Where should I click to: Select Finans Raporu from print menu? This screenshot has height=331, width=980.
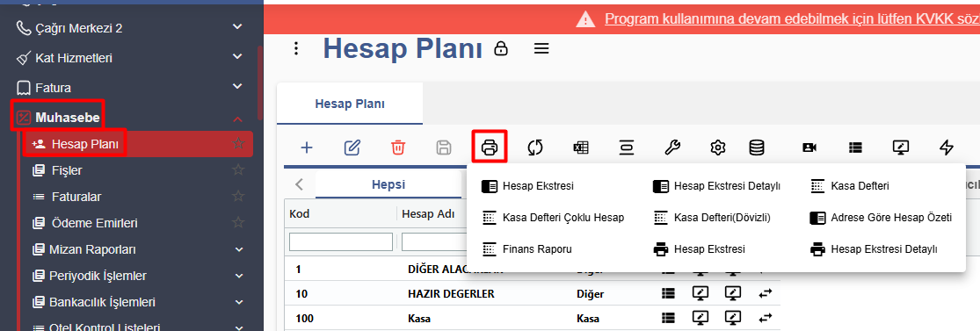pos(526,248)
